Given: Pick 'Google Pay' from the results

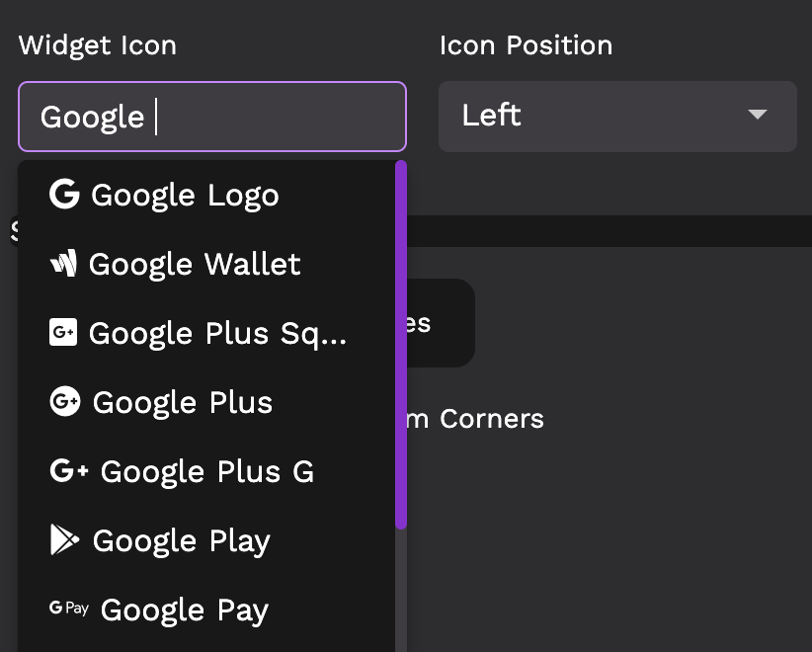Looking at the screenshot, I should coord(185,611).
